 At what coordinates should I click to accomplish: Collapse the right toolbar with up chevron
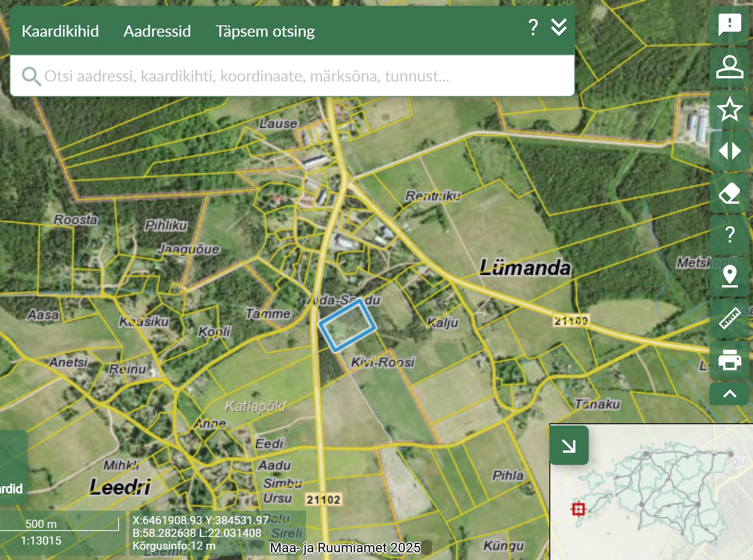tap(729, 394)
